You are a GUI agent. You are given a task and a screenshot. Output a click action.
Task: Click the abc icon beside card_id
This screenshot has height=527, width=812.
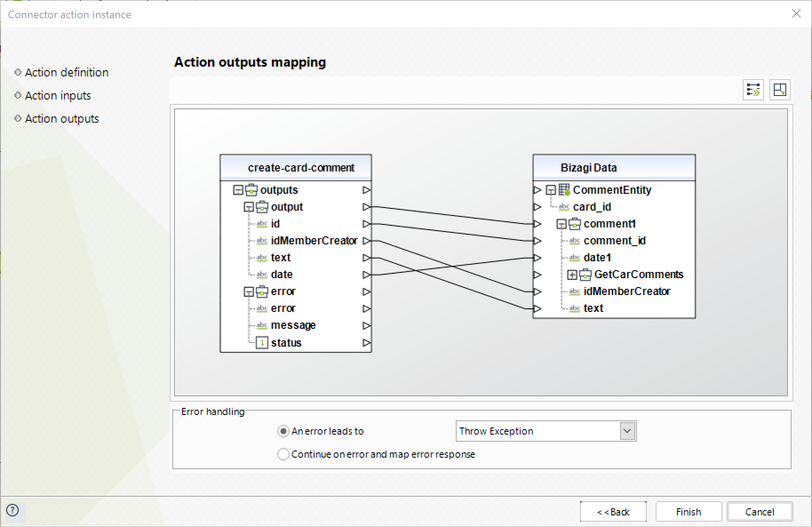(x=564, y=207)
